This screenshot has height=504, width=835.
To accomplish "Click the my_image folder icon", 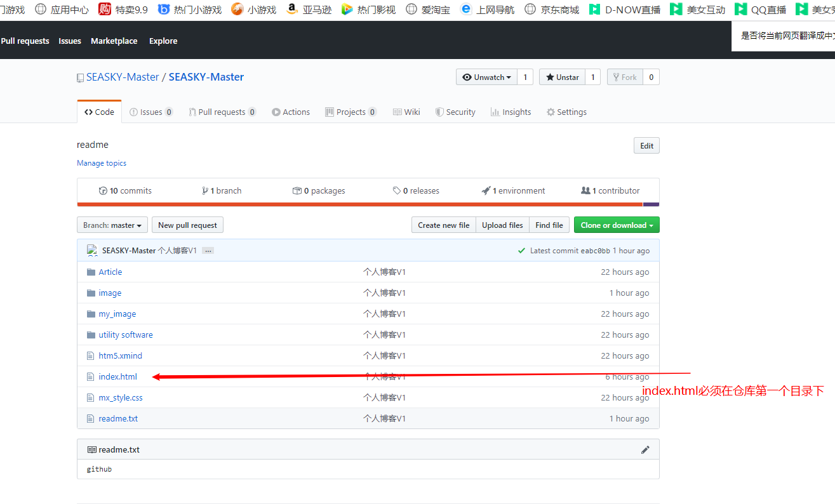I will coord(91,314).
